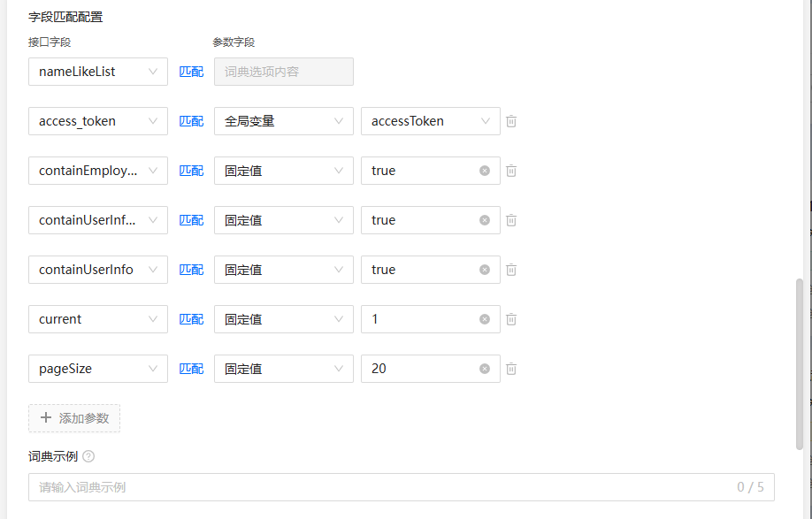Viewport: 812px width, 519px height.
Task: Clear the fixed value 1 for current
Action: (x=484, y=319)
